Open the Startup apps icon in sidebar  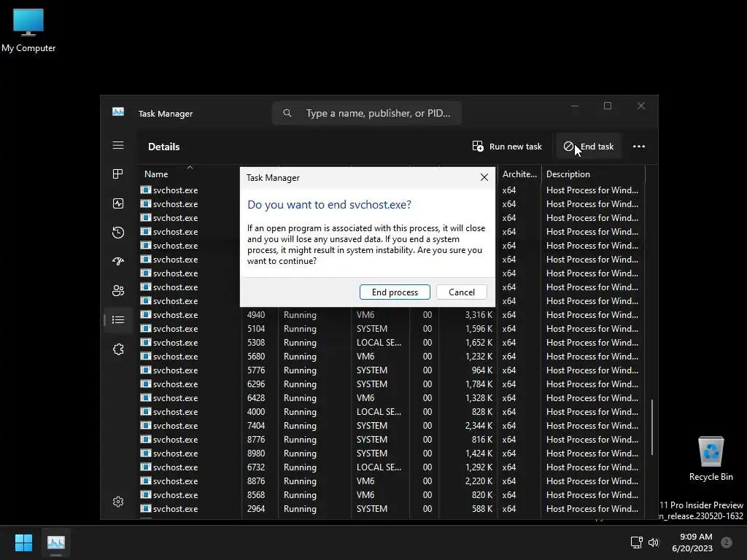118,261
